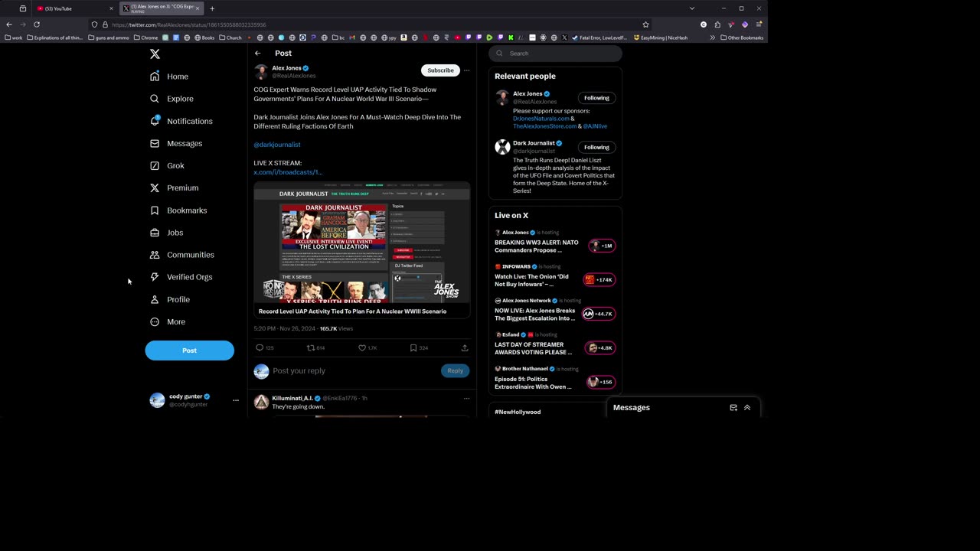The image size is (980, 551).
Task: Open the Dark Journalist broadcast thumbnail
Action: 361,243
